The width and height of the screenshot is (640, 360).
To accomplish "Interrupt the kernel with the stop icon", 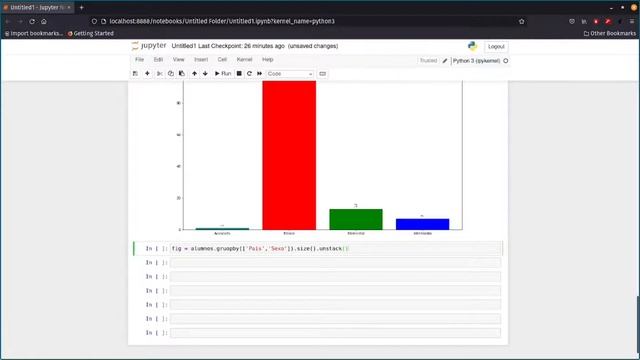I will tap(239, 73).
